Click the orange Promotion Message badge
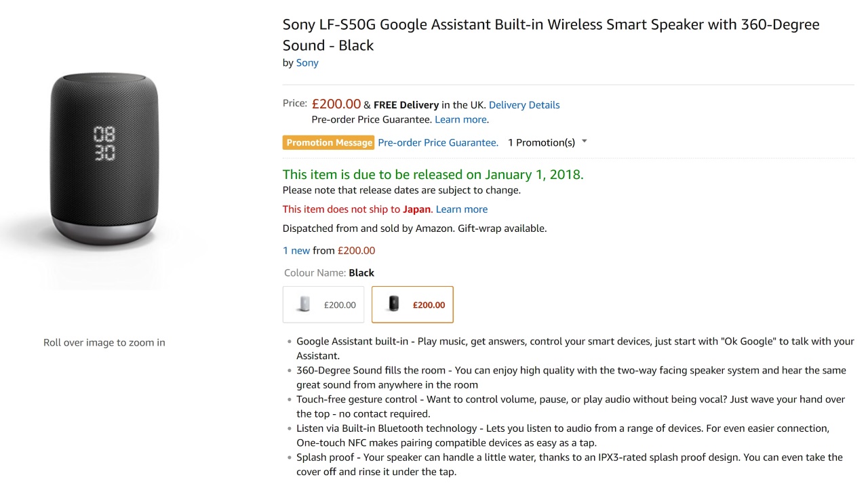This screenshot has width=868, height=488. click(329, 143)
